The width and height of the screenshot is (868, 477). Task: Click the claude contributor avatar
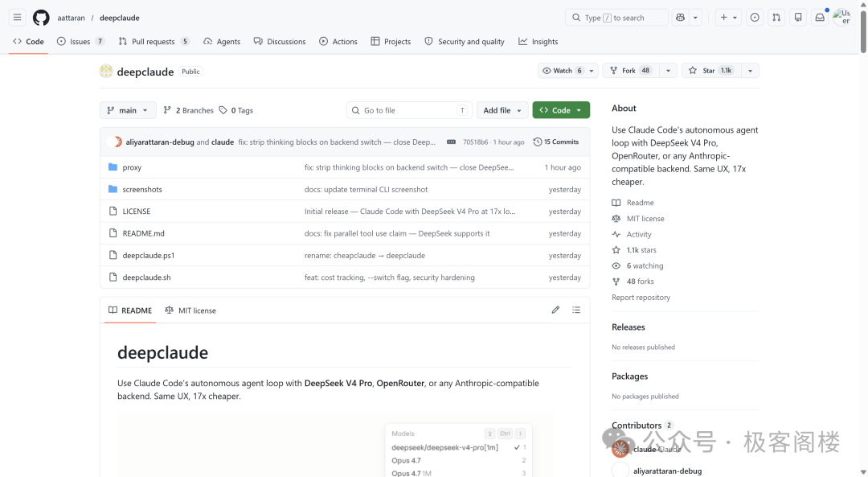click(620, 450)
